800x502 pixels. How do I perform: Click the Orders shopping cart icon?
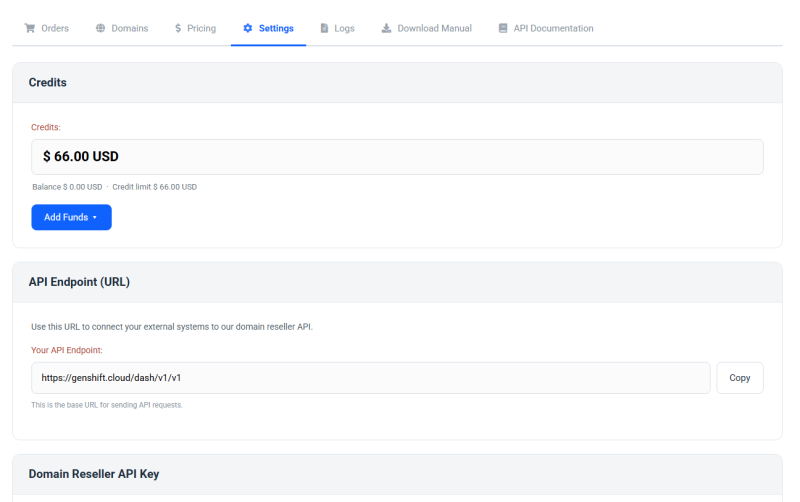click(30, 28)
